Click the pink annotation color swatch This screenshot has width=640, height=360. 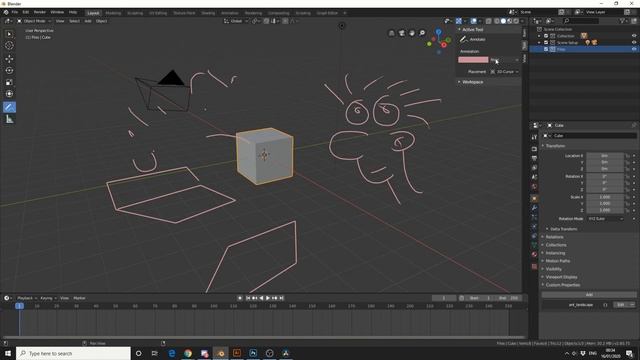coord(473,60)
